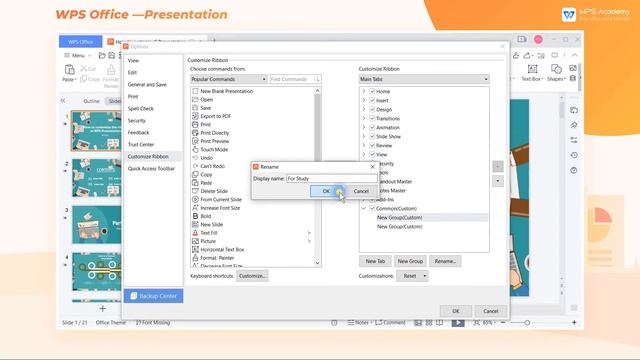The width and height of the screenshot is (640, 360).
Task: Open Trust Center options
Action: [x=141, y=144]
